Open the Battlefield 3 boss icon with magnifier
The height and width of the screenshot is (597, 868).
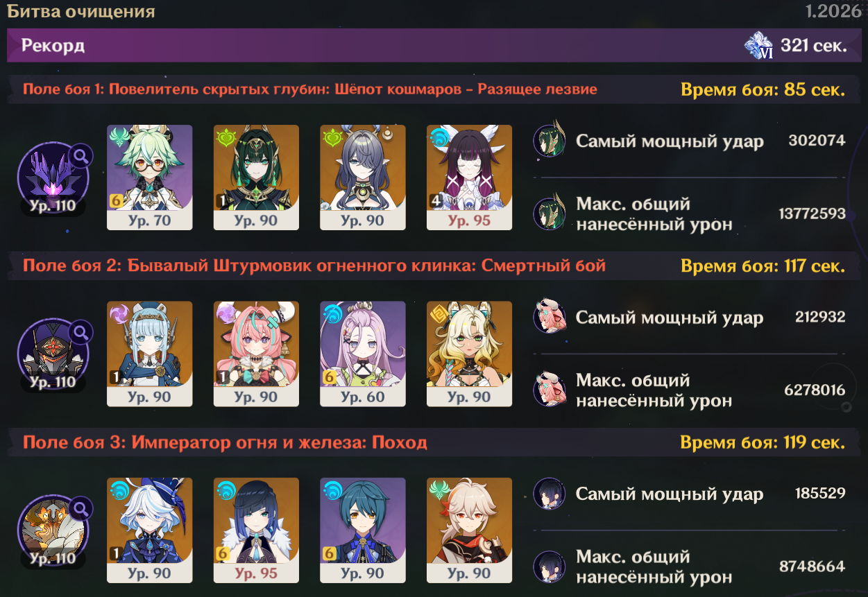[x=53, y=530]
